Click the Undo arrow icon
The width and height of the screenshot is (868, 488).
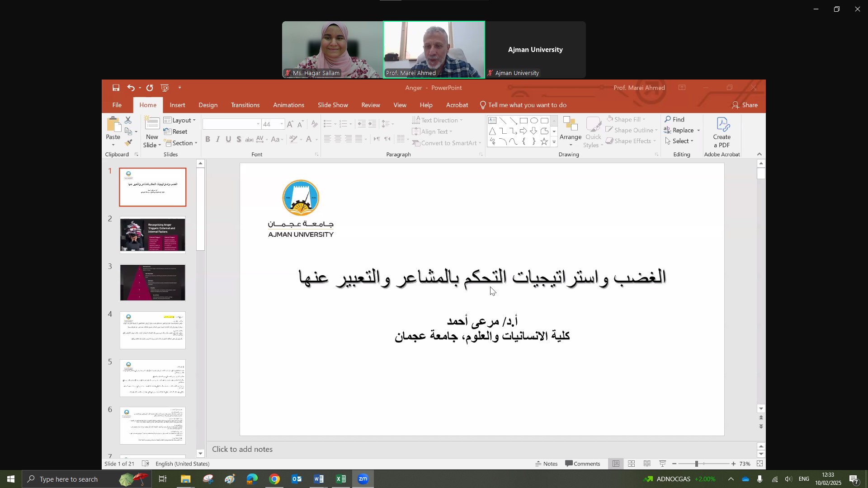[131, 88]
